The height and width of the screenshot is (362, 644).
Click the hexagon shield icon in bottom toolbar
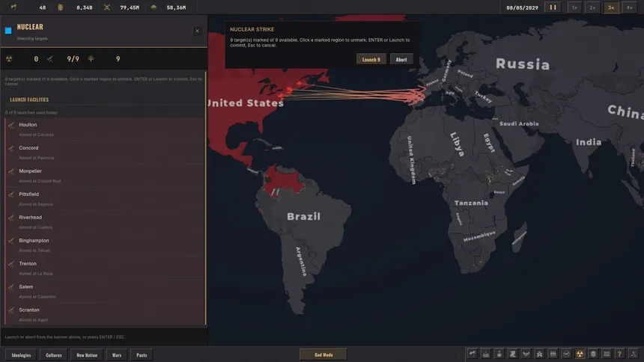(x=593, y=354)
